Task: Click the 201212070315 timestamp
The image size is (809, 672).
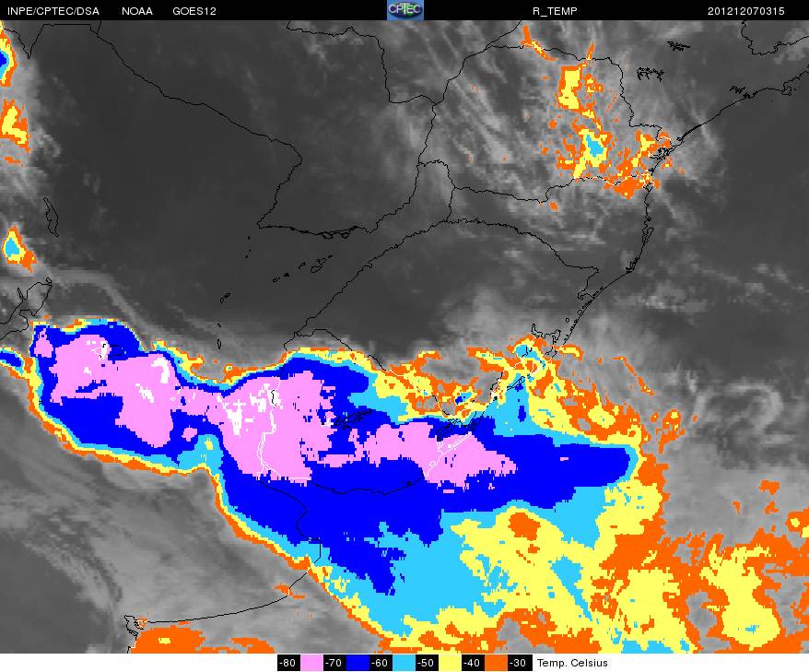Action: (746, 11)
